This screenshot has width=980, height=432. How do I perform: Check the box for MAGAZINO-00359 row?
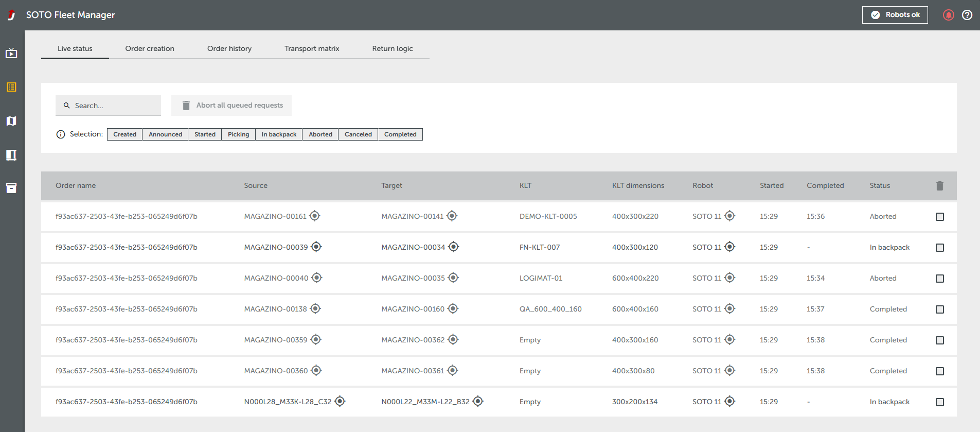(x=940, y=340)
